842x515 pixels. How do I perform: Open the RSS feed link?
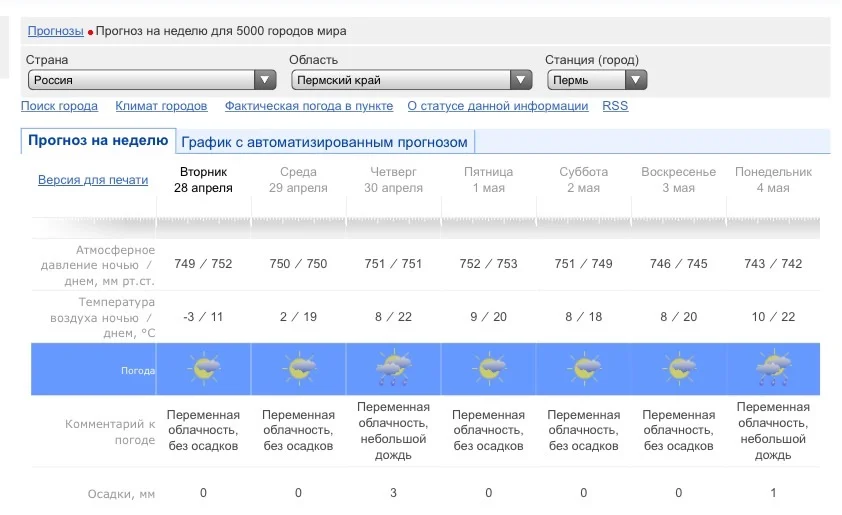615,106
